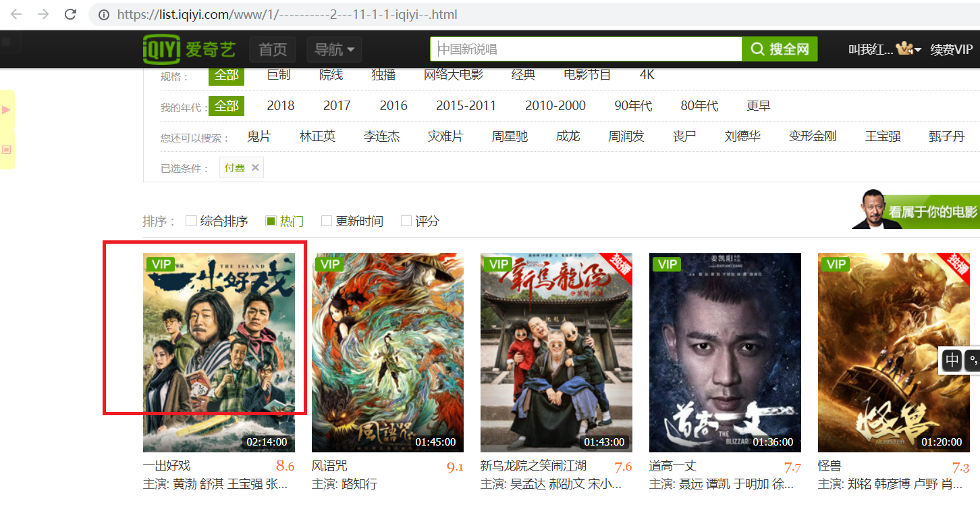Search suggestion 成龙
980x505 pixels.
(x=568, y=136)
